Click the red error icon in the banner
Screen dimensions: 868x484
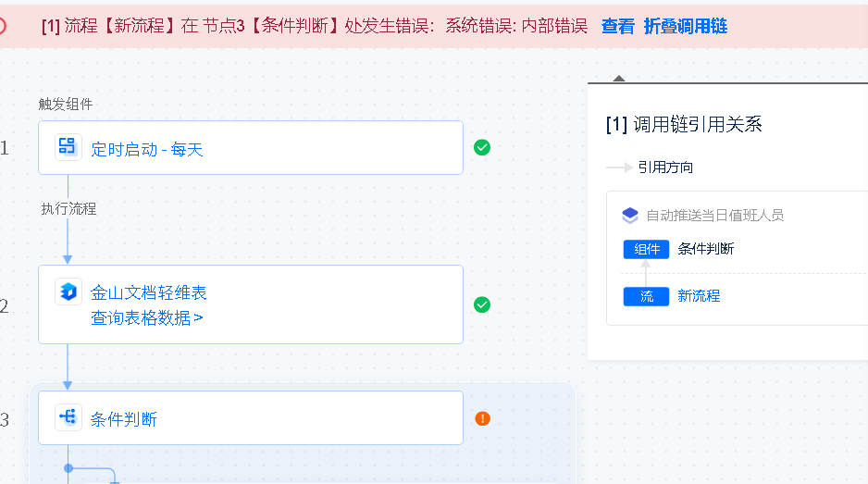point(2,26)
